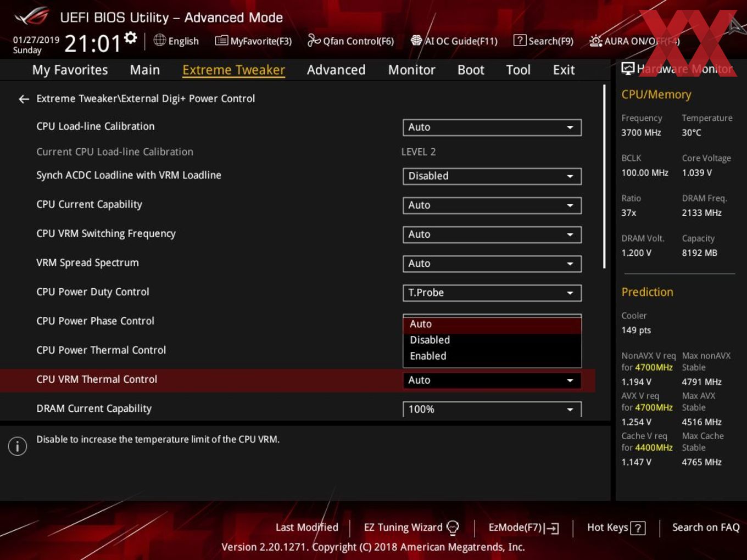Select the Extreme Tweaker tab

233,70
